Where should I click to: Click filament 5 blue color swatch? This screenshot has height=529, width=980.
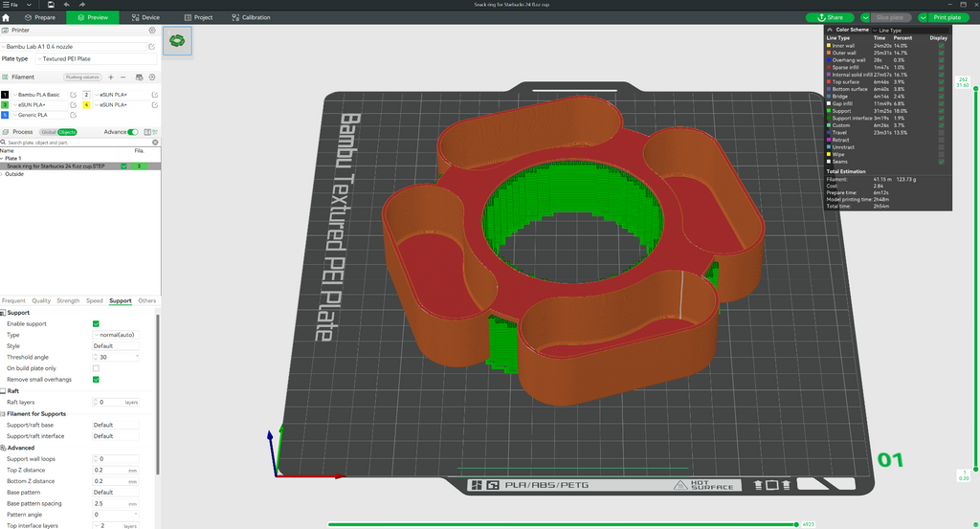tap(5, 115)
